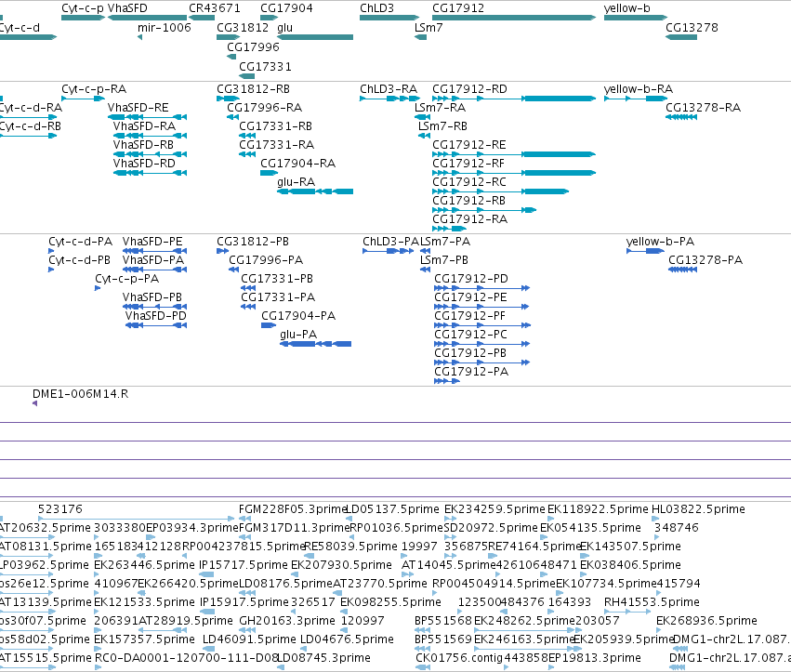Viewport: 791px width, 672px height.
Task: Click the LSm7 gene label
Action: pyautogui.click(x=428, y=27)
